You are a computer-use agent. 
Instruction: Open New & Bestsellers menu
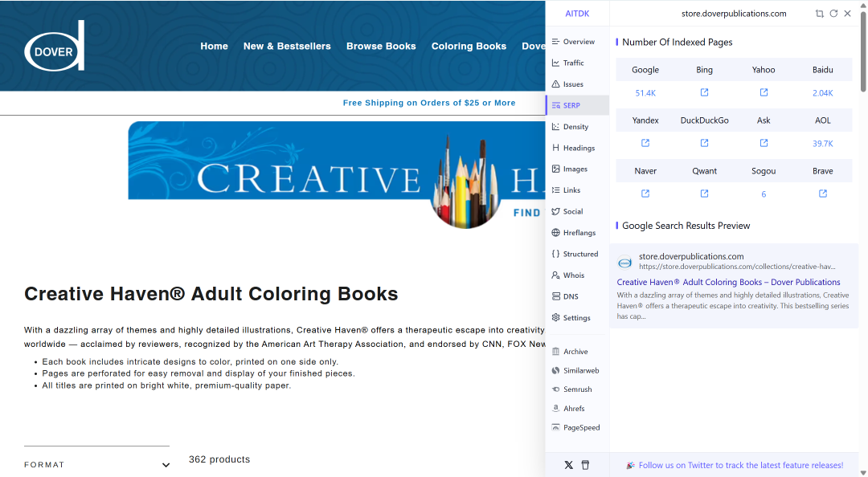pyautogui.click(x=287, y=46)
